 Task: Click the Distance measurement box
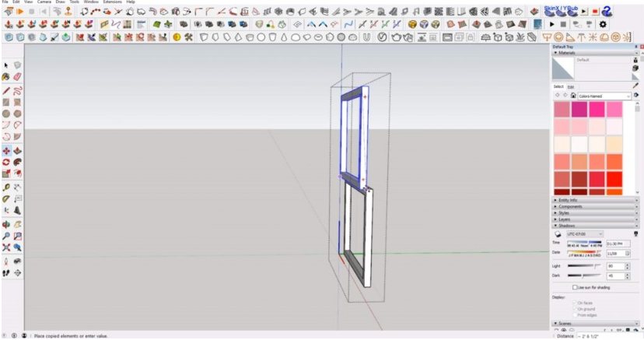point(609,336)
